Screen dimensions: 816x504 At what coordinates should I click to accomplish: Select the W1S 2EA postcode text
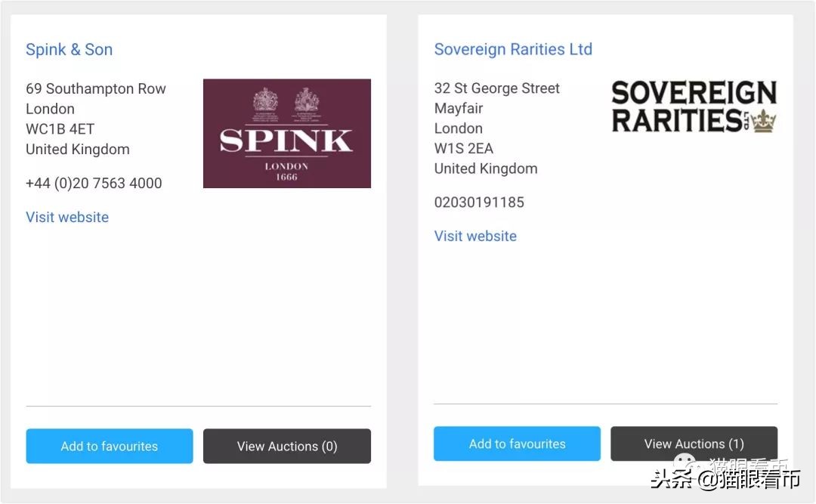463,148
